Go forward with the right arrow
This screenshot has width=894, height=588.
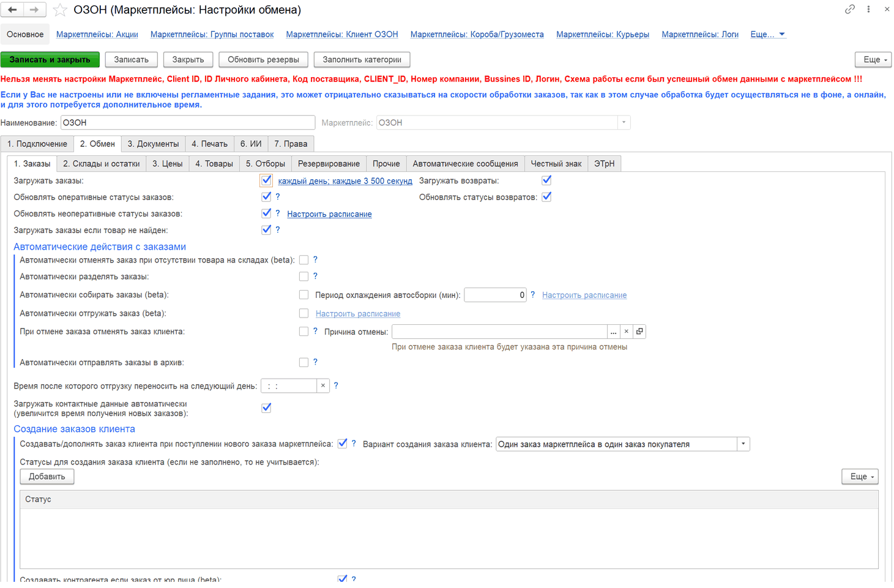click(x=34, y=10)
